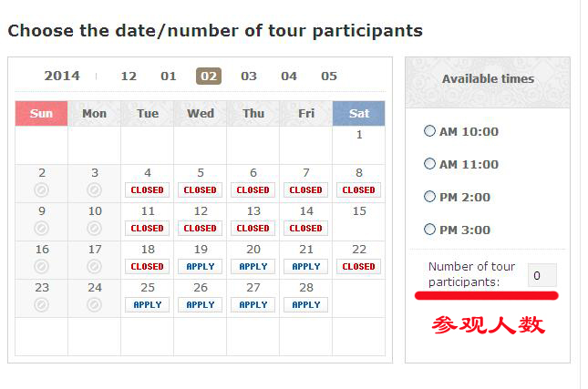Screen dimensions: 588x389
Task: Click the unavailable icon under February 24
Action: (95, 304)
